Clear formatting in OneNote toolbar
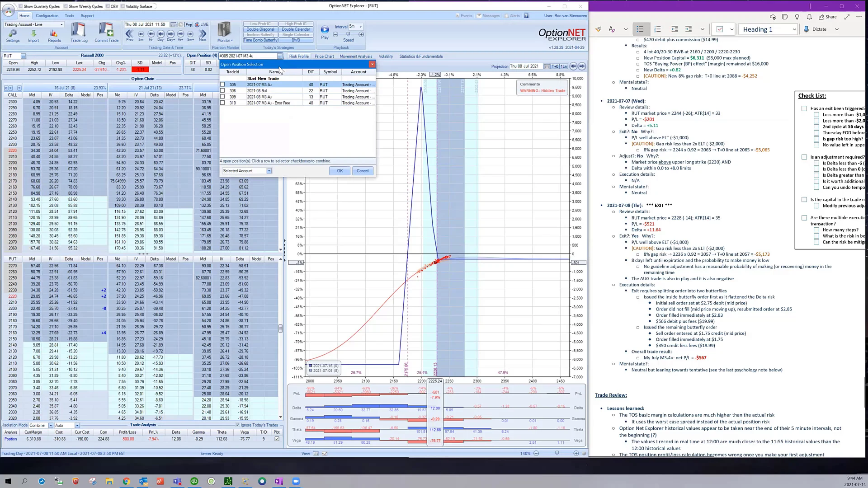This screenshot has width=868, height=488. coord(612,29)
